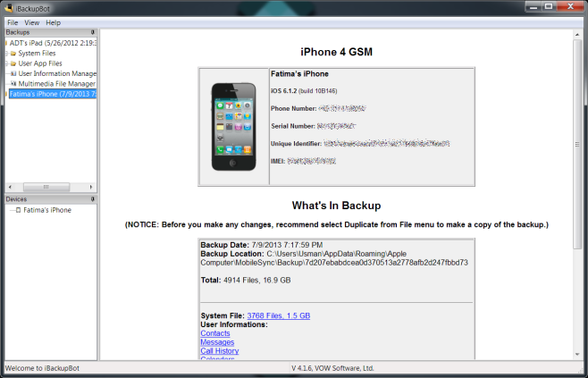Viewport: 588px width, 378px height.
Task: Open the 3768 Files, 1.5 GB link
Action: pos(279,315)
